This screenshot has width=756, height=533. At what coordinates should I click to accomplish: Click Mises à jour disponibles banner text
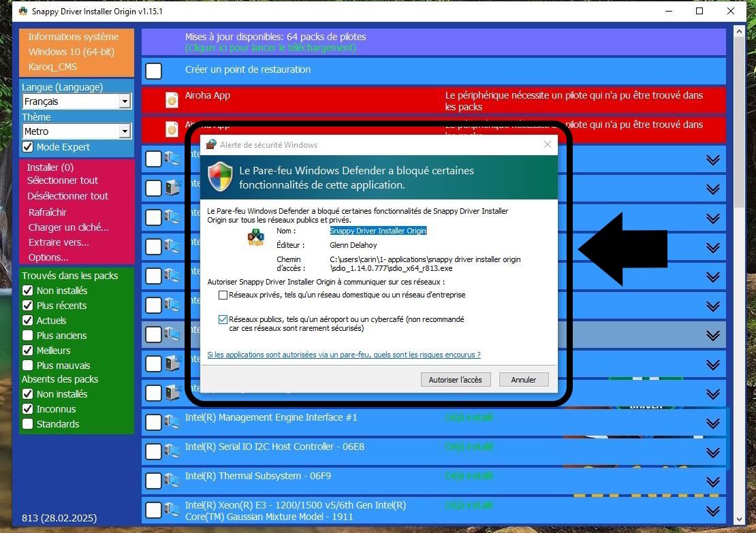[x=275, y=37]
